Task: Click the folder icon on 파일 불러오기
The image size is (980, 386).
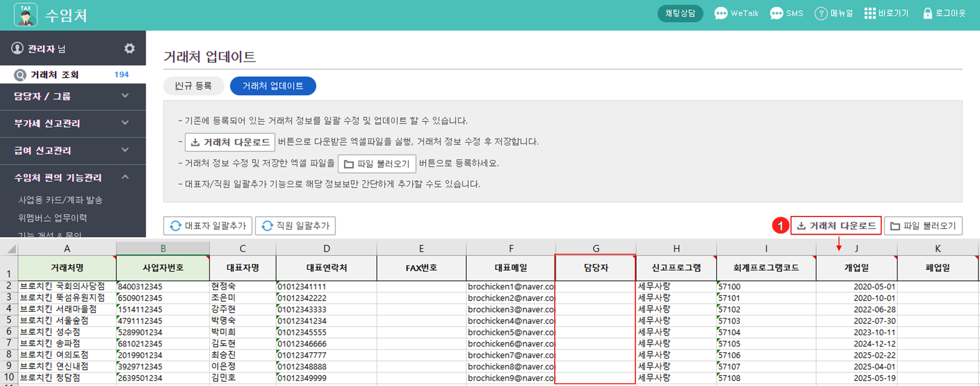Action: point(895,226)
